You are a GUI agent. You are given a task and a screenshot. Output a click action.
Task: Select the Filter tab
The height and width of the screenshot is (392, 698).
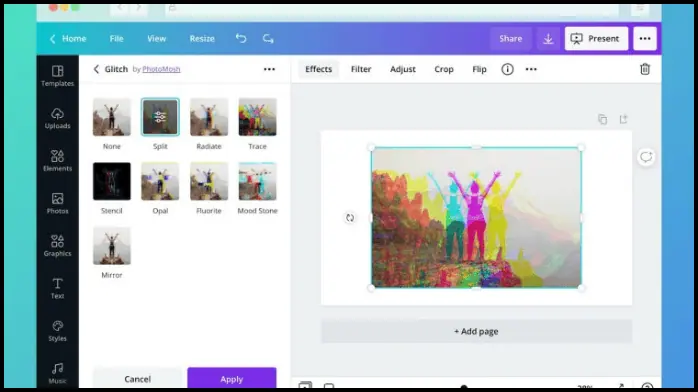[361, 69]
